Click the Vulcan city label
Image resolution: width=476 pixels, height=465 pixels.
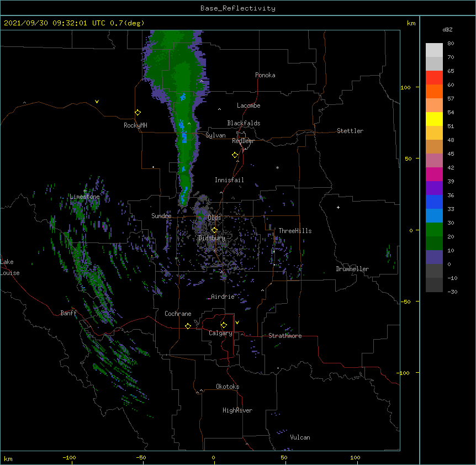click(x=300, y=437)
